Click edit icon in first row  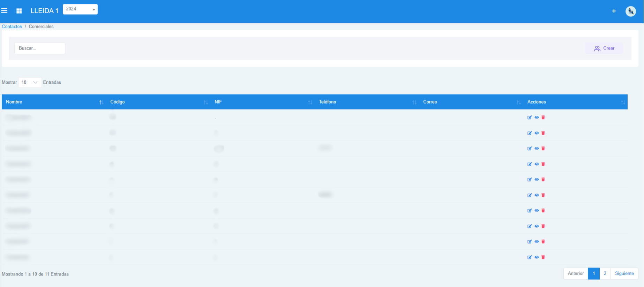(530, 118)
